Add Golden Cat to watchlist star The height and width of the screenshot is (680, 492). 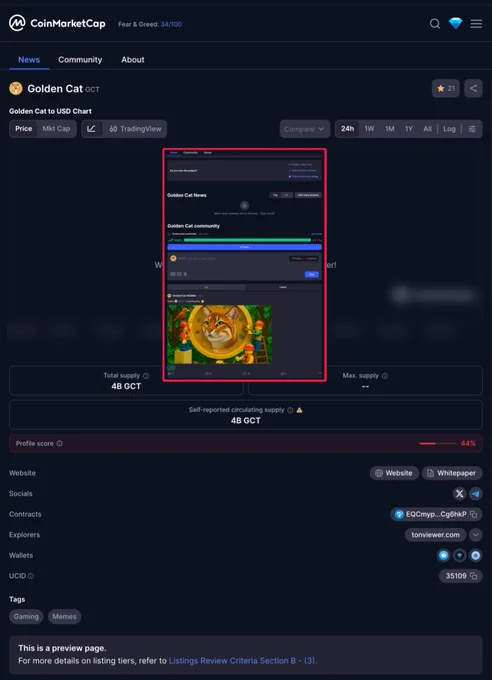click(x=446, y=88)
